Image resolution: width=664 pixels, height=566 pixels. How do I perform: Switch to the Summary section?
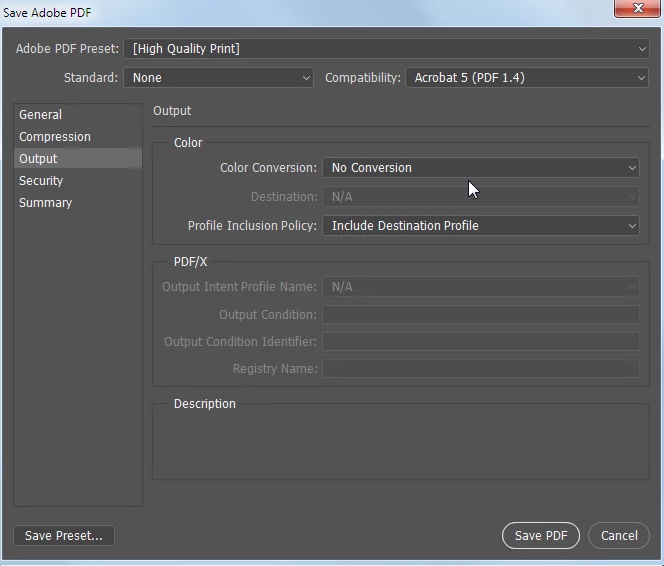78,203
